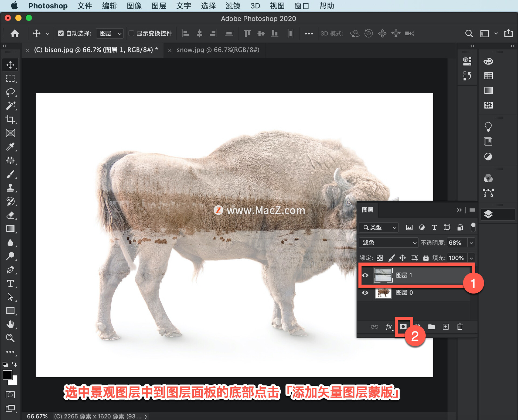
Task: Open the opacity 68% dropdown arrow
Action: pyautogui.click(x=471, y=243)
